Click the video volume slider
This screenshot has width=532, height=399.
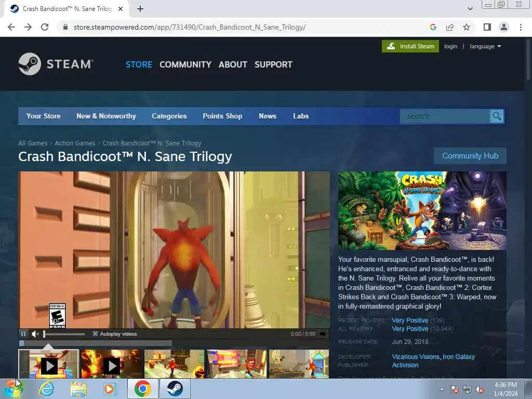point(64,334)
